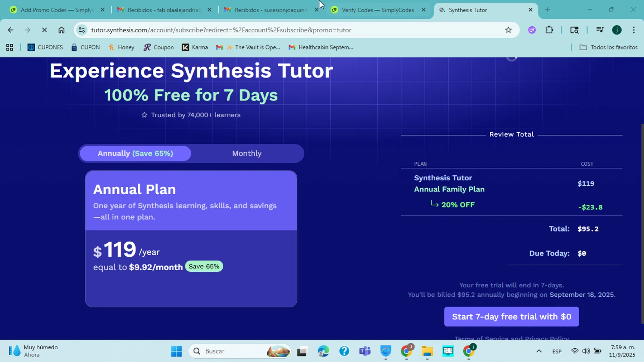Show hidden tray icons chevron
Screen dimensions: 644x362
click(539, 351)
